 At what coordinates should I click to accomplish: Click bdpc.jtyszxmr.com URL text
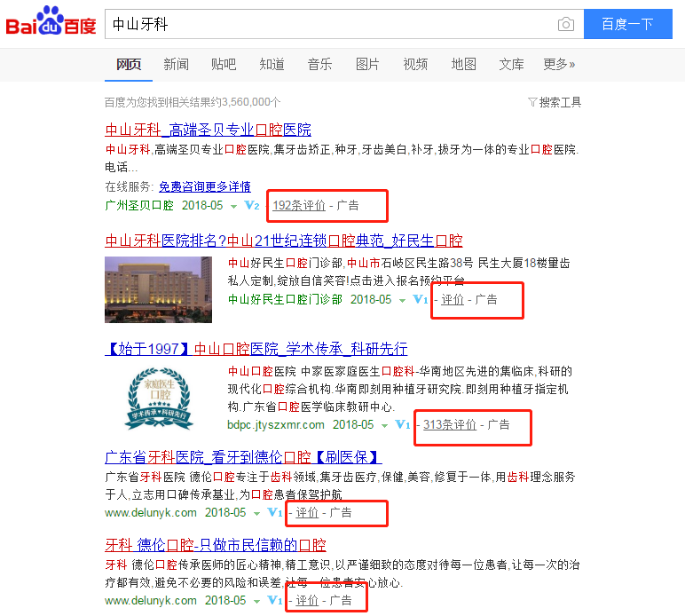(276, 424)
